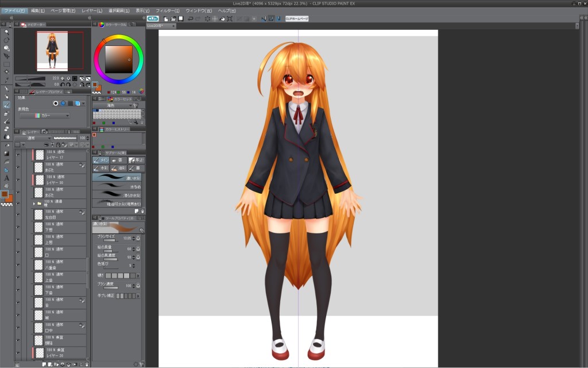The width and height of the screenshot is (588, 368).
Task: Open the レイヤー(L) menu
Action: [92, 10]
